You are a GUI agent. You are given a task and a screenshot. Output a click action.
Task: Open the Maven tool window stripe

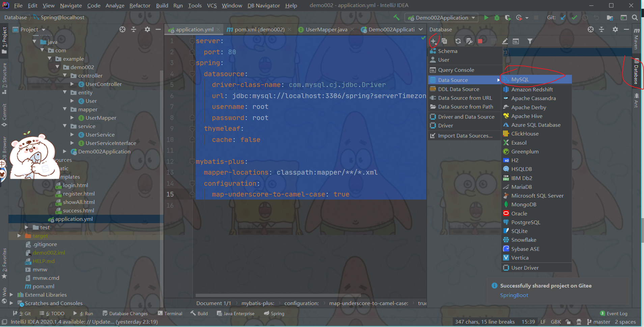[636, 39]
